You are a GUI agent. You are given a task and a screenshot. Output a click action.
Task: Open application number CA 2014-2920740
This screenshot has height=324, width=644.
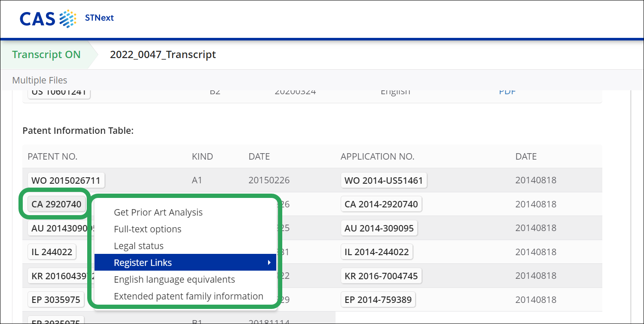[381, 204]
